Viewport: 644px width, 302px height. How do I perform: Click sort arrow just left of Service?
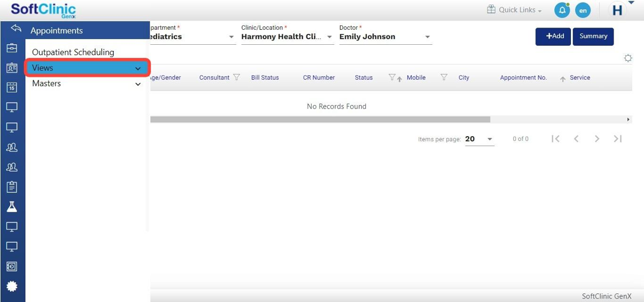(563, 80)
